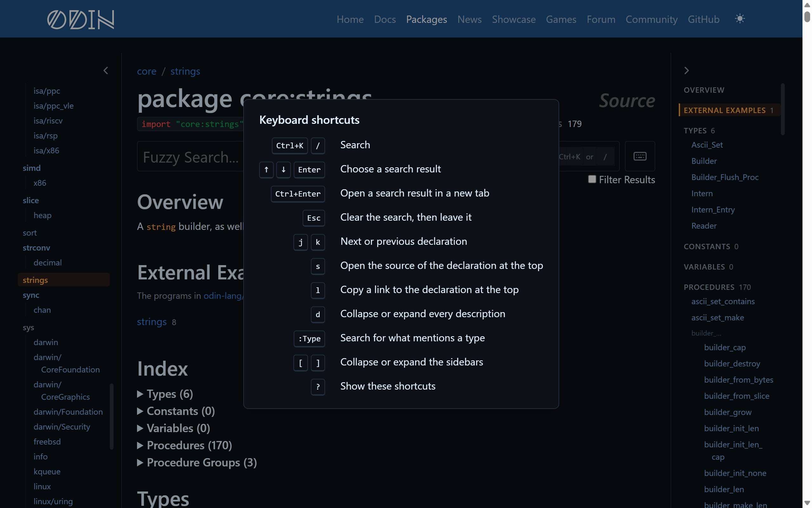Click the Esc key in shortcuts dialog
Viewport: 812px width, 508px height.
pos(314,218)
